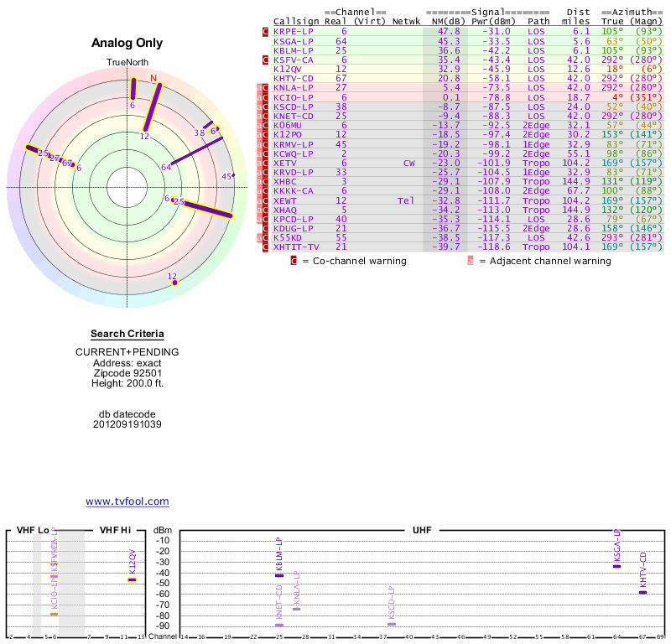Click the -31.0 signal power value
Image resolution: width=671 pixels, height=644 pixels.
(497, 32)
